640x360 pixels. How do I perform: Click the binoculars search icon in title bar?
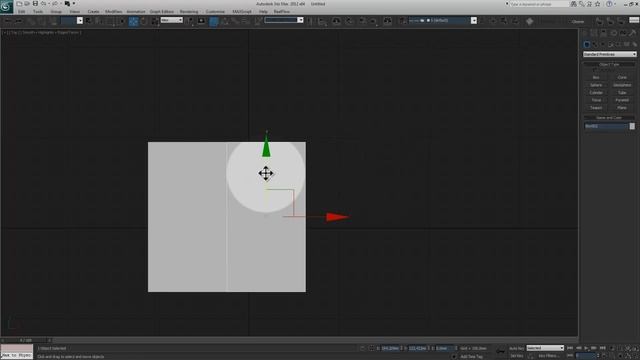(x=573, y=4)
